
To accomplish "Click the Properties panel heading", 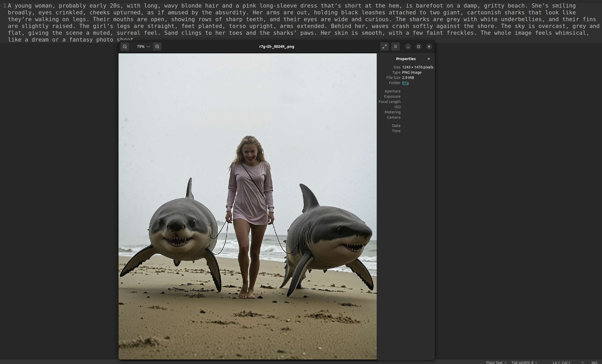I will pyautogui.click(x=406, y=59).
